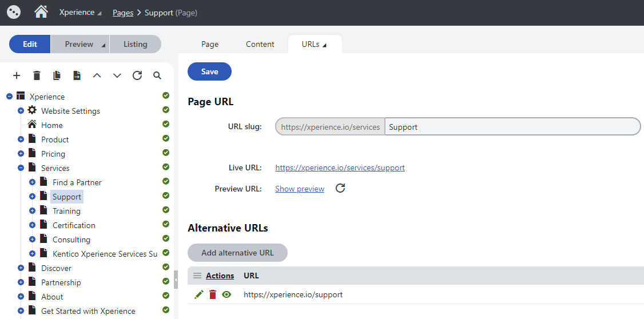
Task: Add a new page with plus icon
Action: tap(17, 75)
